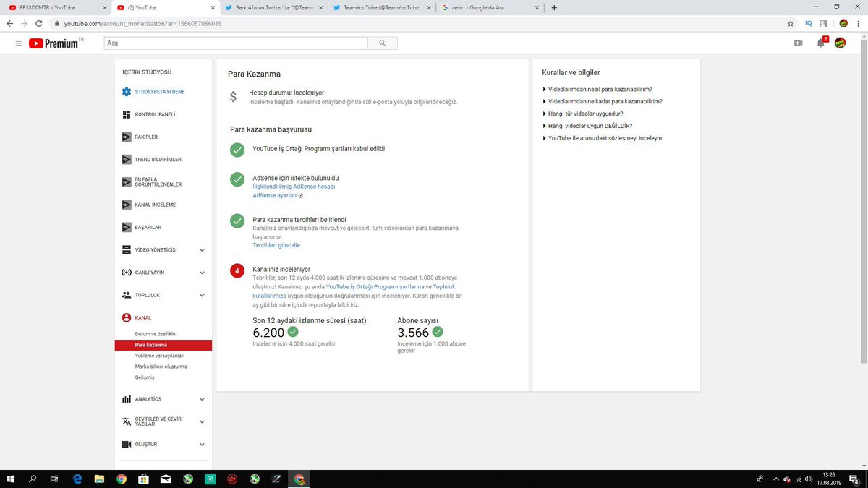Expand Analytics section chevron
The width and height of the screenshot is (868, 488).
(x=202, y=399)
